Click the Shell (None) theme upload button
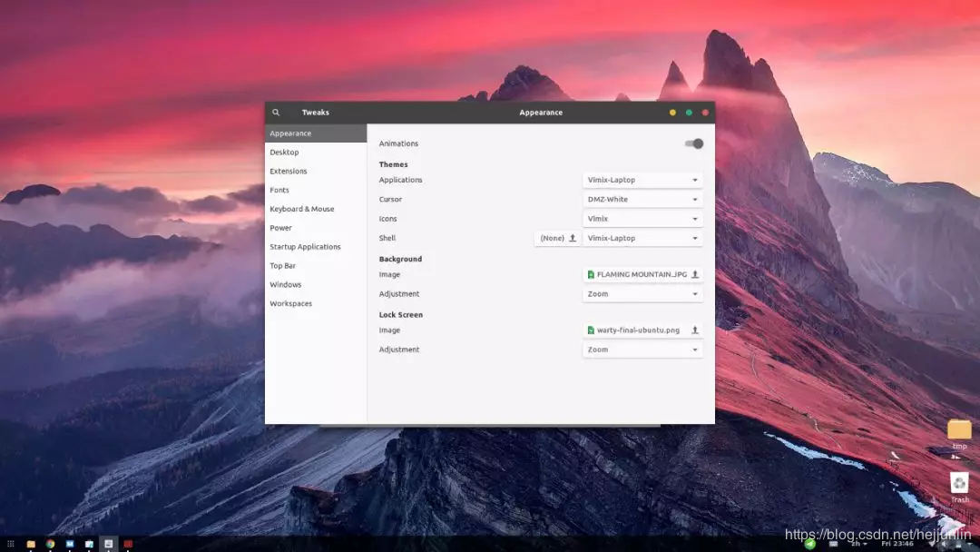 (557, 238)
